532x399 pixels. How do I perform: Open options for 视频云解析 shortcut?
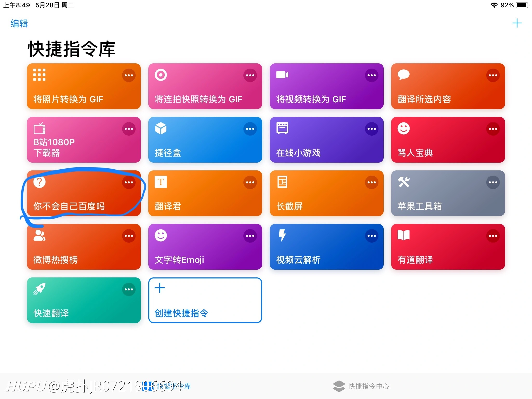[372, 236]
